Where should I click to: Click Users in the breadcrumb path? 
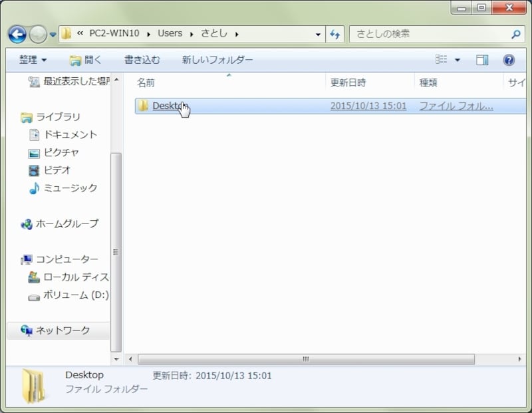(x=170, y=33)
